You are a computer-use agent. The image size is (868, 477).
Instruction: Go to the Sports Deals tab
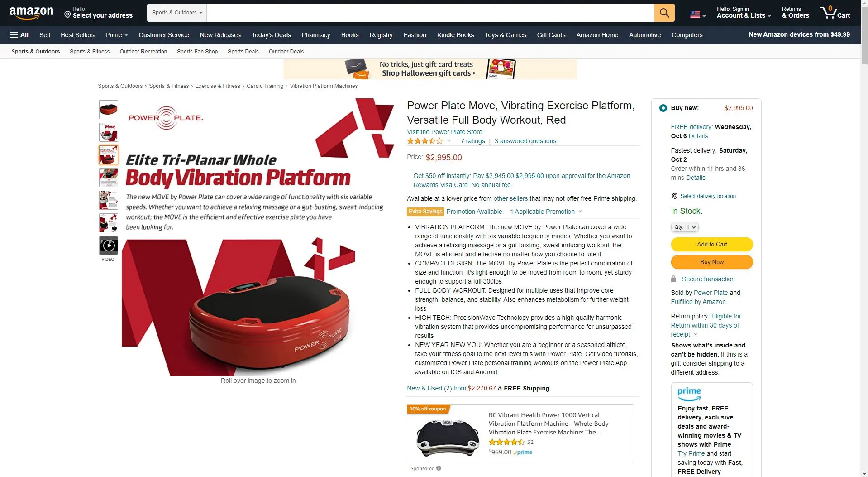tap(243, 52)
